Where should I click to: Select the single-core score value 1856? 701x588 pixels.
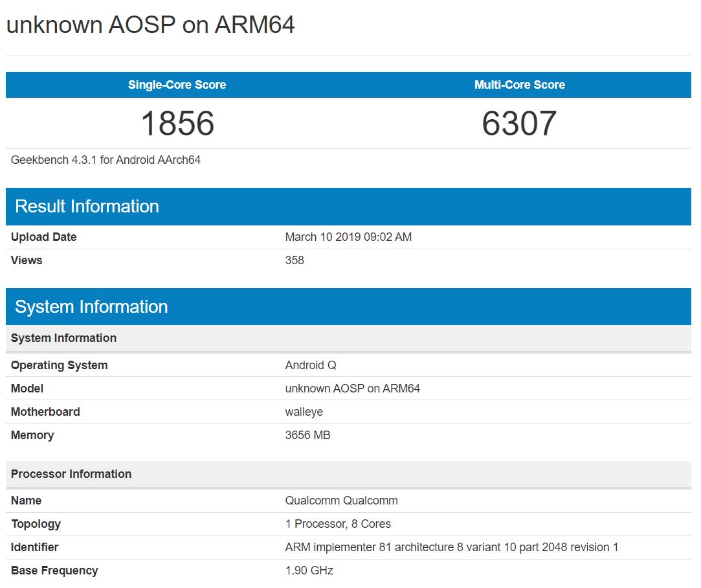click(x=177, y=123)
